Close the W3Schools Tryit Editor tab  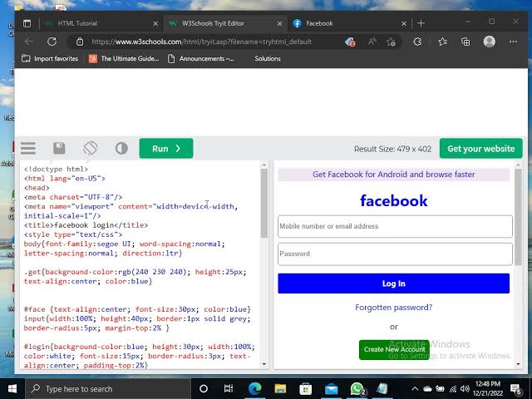coord(279,23)
